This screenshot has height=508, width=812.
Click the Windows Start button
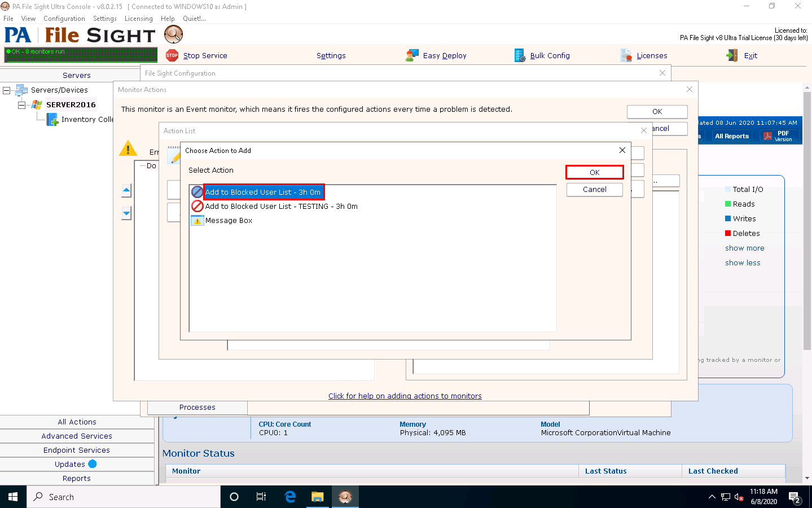[13, 497]
